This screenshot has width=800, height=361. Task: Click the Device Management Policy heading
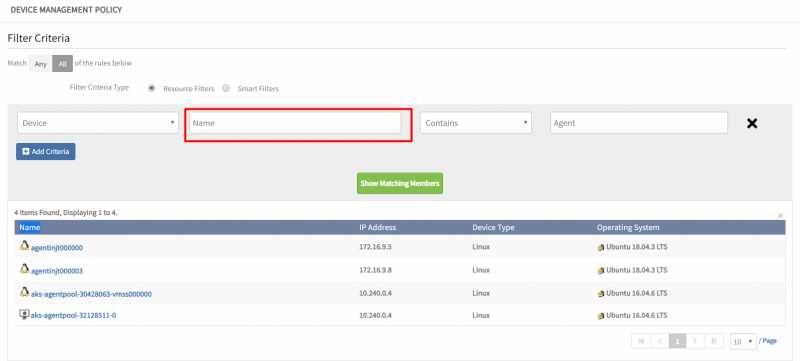tap(66, 10)
